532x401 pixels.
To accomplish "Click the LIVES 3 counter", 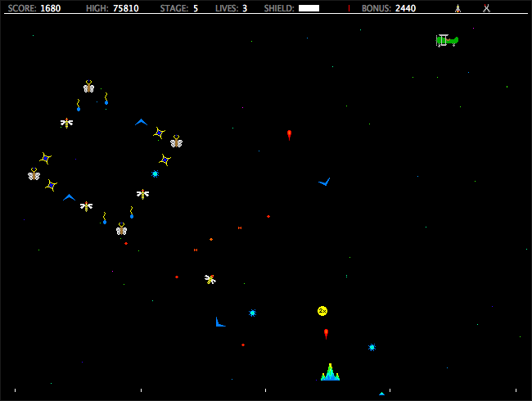I will [x=231, y=8].
